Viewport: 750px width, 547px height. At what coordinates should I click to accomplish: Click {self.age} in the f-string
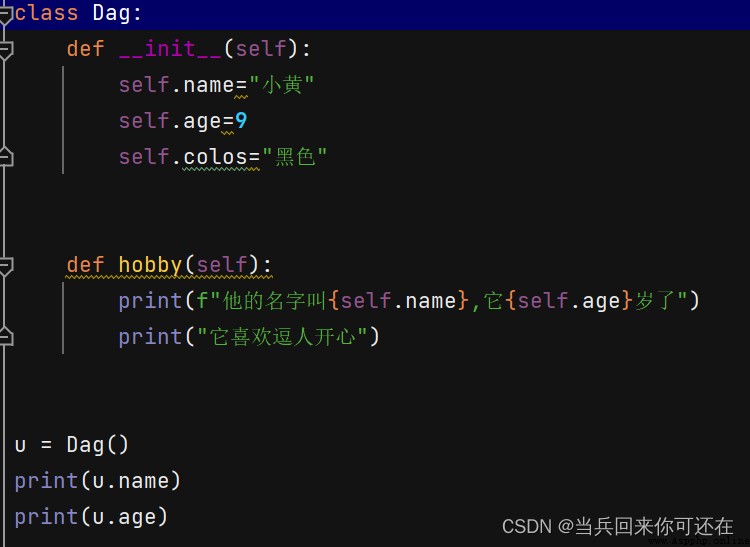click(570, 301)
